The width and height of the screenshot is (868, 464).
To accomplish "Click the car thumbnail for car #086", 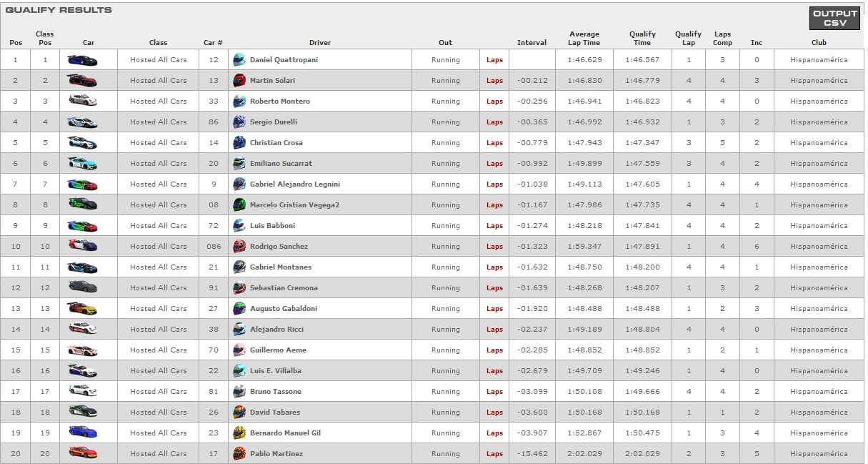I will tap(82, 247).
